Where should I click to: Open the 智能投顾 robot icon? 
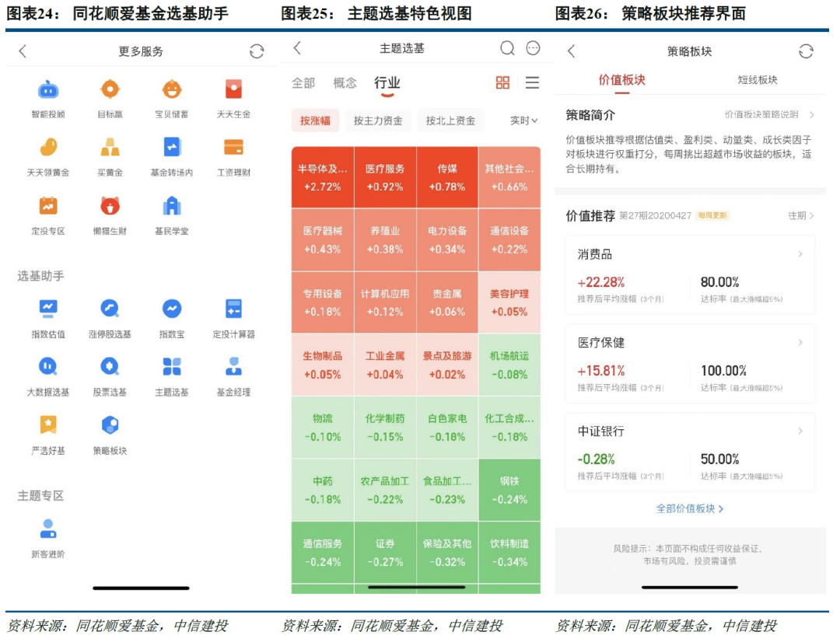pos(48,89)
